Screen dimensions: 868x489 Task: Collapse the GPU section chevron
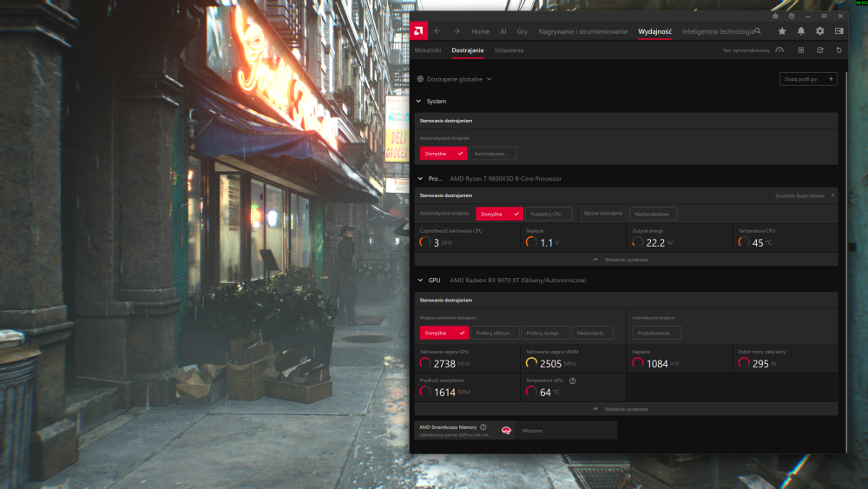point(420,281)
